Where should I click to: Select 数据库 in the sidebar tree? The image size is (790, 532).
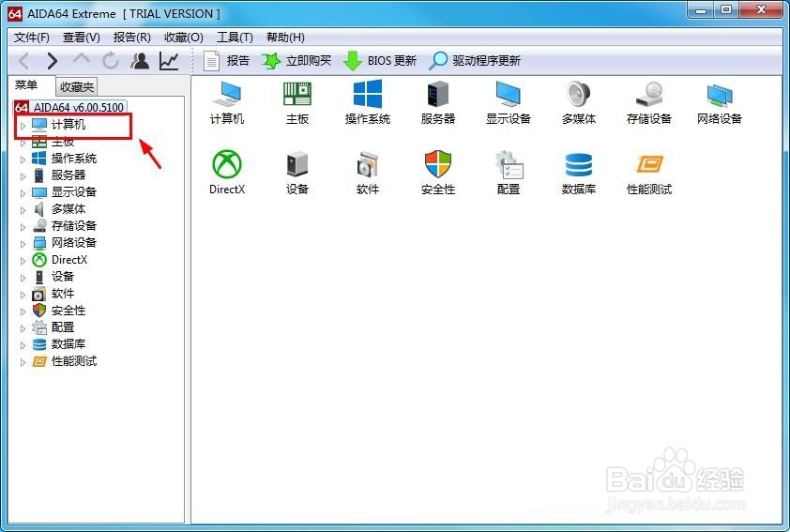tap(59, 344)
